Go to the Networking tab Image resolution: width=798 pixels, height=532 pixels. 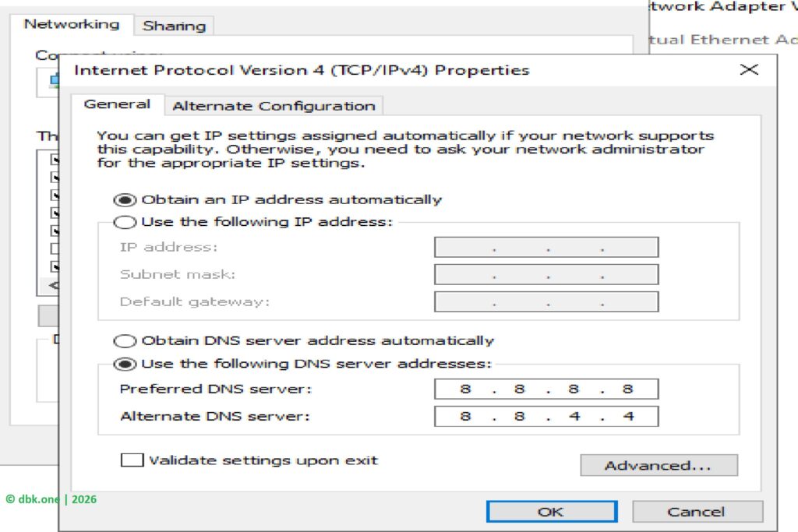pyautogui.click(x=72, y=24)
